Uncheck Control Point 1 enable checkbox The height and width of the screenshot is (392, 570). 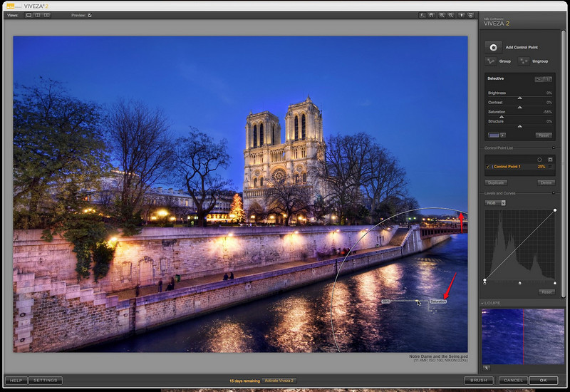click(488, 167)
